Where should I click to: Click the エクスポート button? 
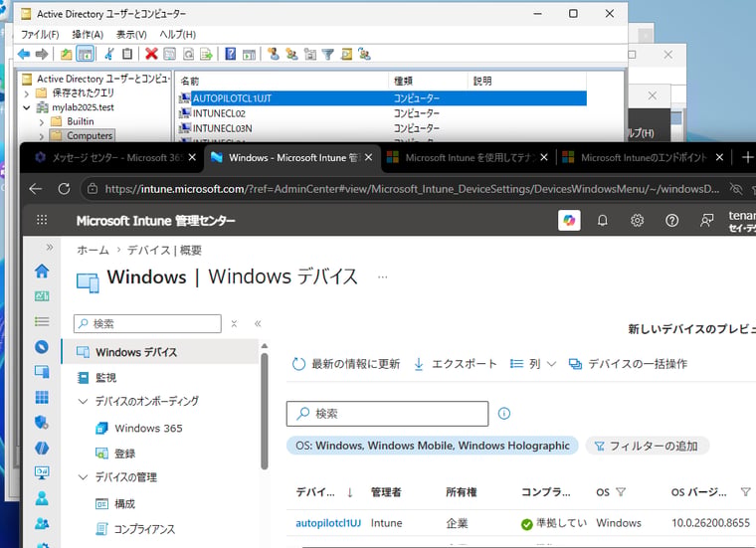coord(456,364)
